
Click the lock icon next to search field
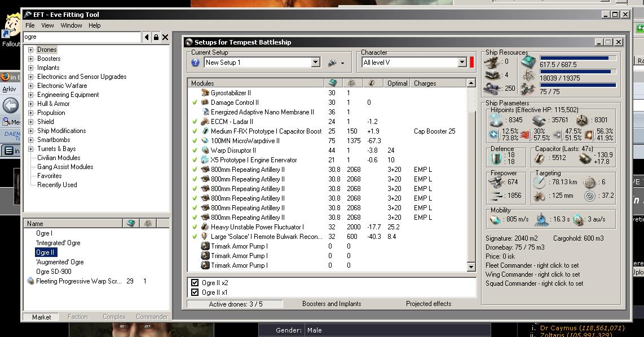coord(156,37)
